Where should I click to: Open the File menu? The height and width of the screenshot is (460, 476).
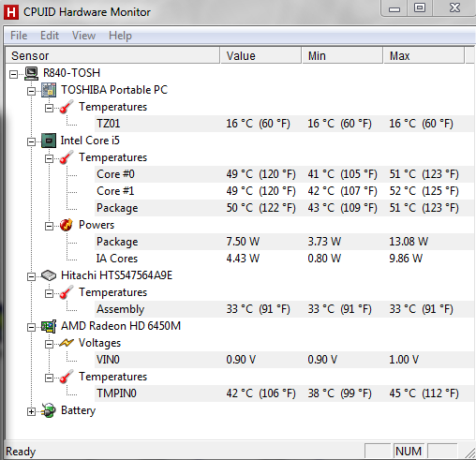tap(19, 36)
